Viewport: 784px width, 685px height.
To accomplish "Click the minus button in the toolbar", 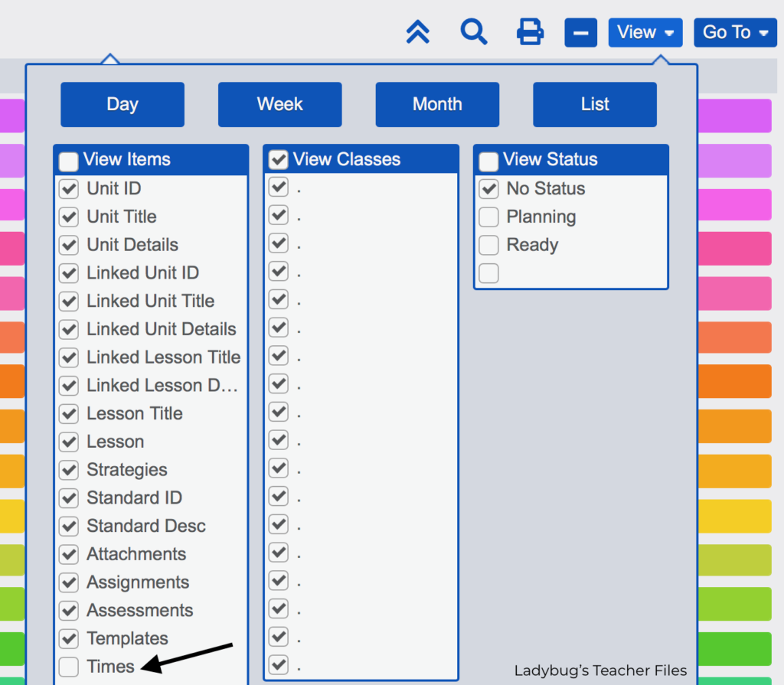I will coord(580,33).
